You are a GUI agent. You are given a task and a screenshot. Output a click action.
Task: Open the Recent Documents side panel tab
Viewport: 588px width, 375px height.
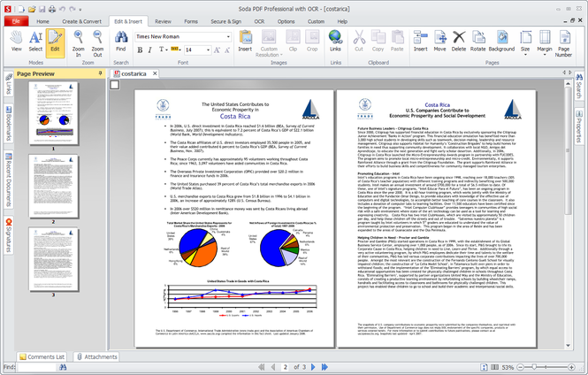[8, 180]
